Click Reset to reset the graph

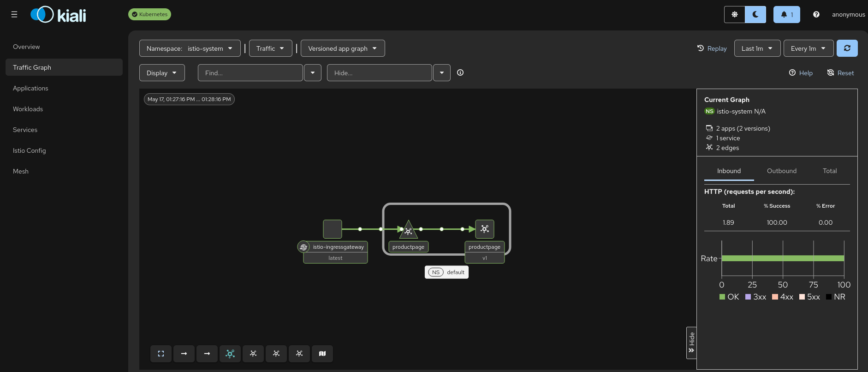(840, 73)
